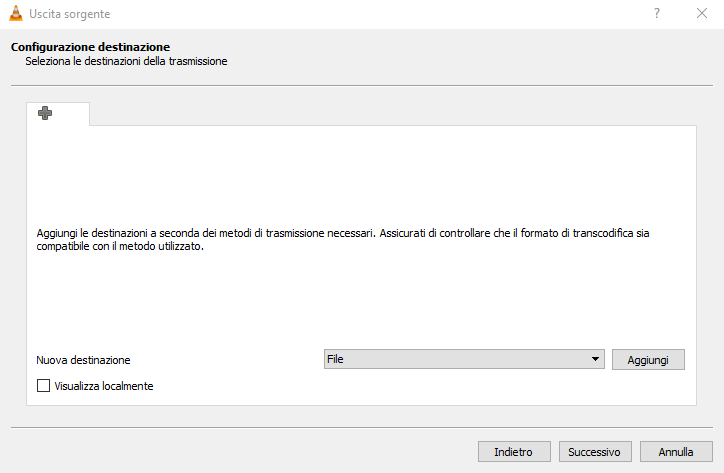Cancel the wizard with Annulla

point(676,451)
